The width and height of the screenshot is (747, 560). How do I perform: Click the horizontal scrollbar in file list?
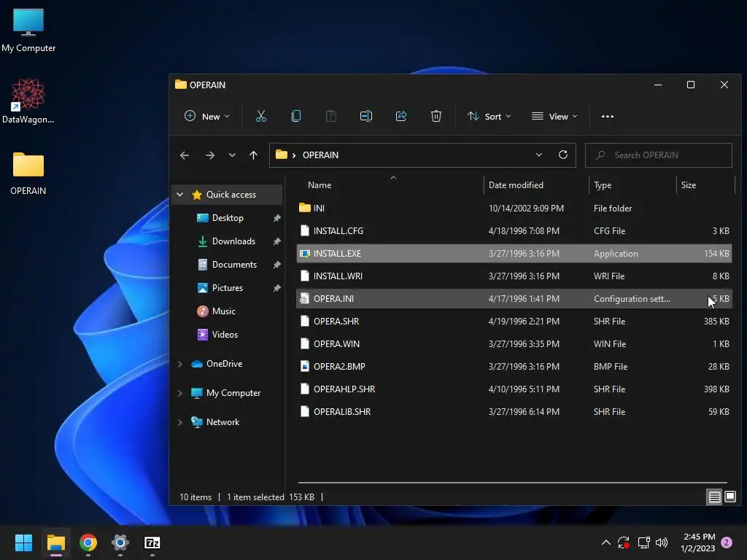512,483
